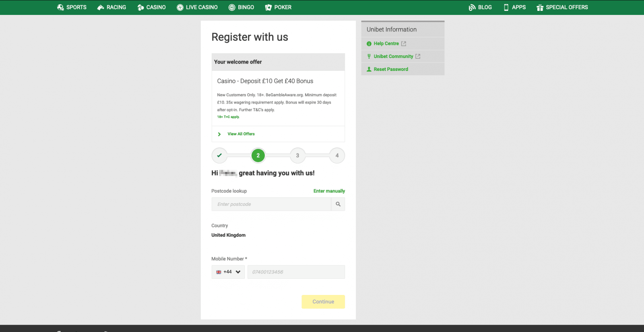Open the POKER menu item

click(278, 7)
